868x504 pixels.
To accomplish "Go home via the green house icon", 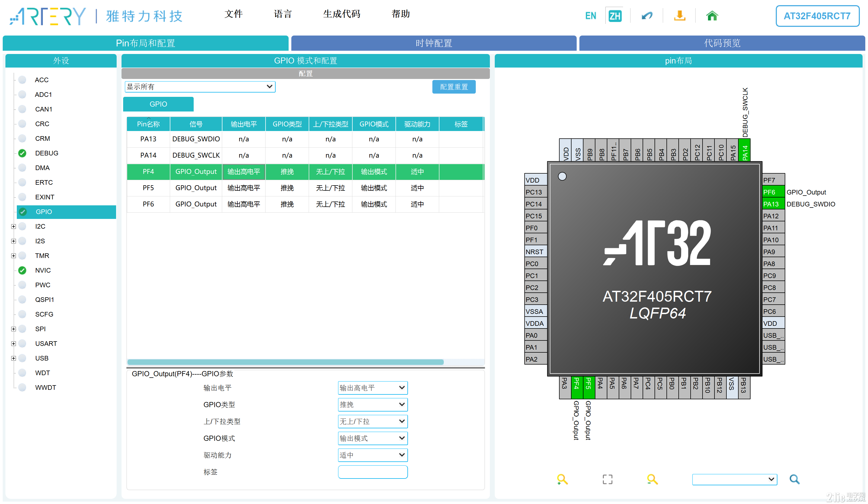I will (x=711, y=16).
